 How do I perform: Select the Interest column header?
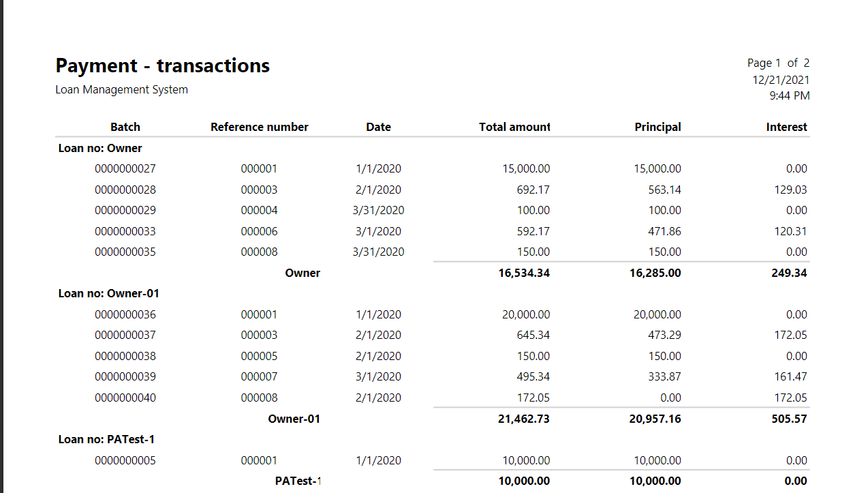pos(786,127)
